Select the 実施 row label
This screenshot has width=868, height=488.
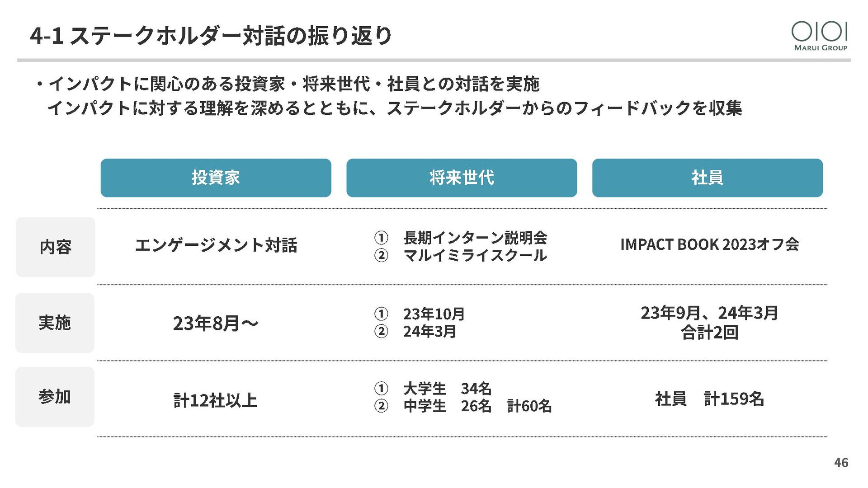[55, 323]
